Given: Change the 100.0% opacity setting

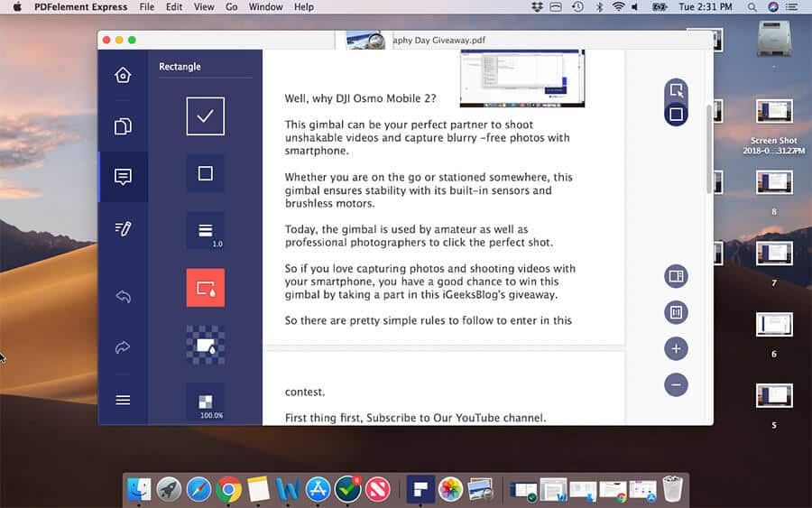Looking at the screenshot, I should point(206,402).
